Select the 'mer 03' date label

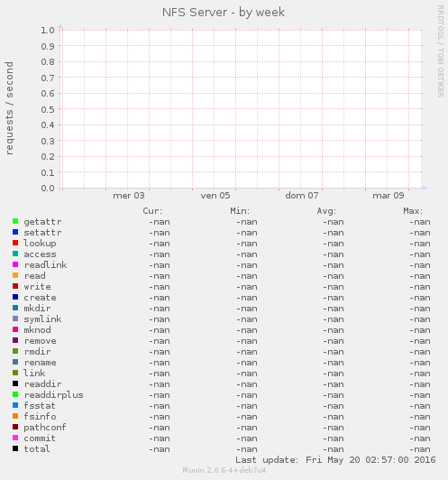(x=128, y=196)
